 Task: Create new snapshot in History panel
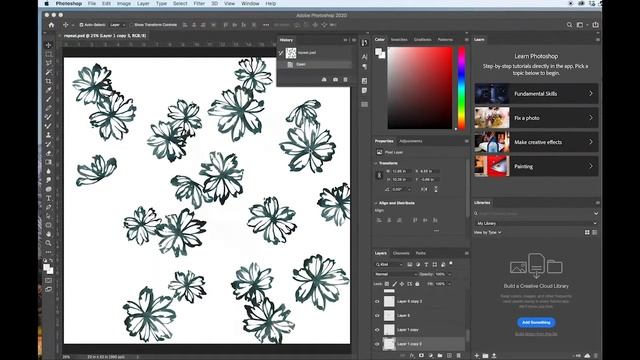pyautogui.click(x=335, y=80)
